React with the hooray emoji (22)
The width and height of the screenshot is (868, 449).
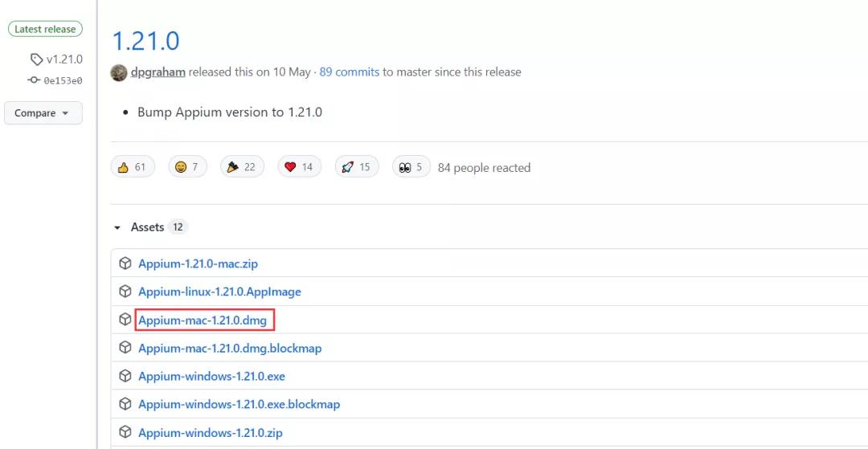coord(242,167)
